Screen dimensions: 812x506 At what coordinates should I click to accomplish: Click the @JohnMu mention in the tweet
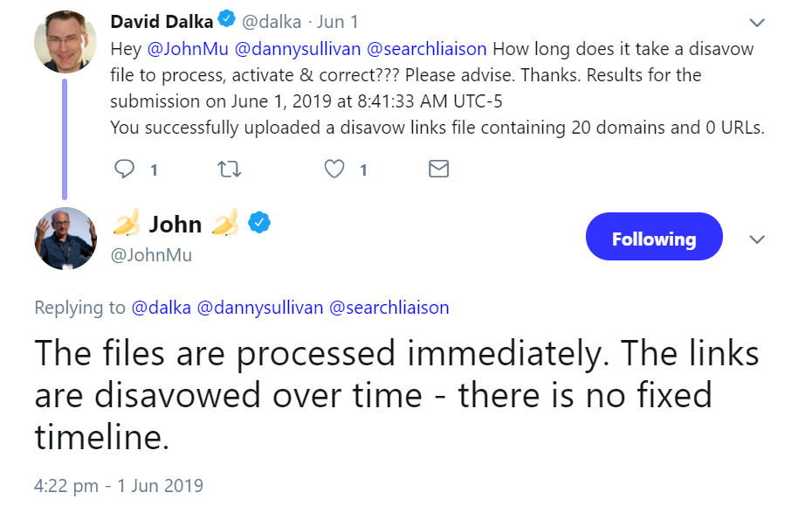coord(188,49)
